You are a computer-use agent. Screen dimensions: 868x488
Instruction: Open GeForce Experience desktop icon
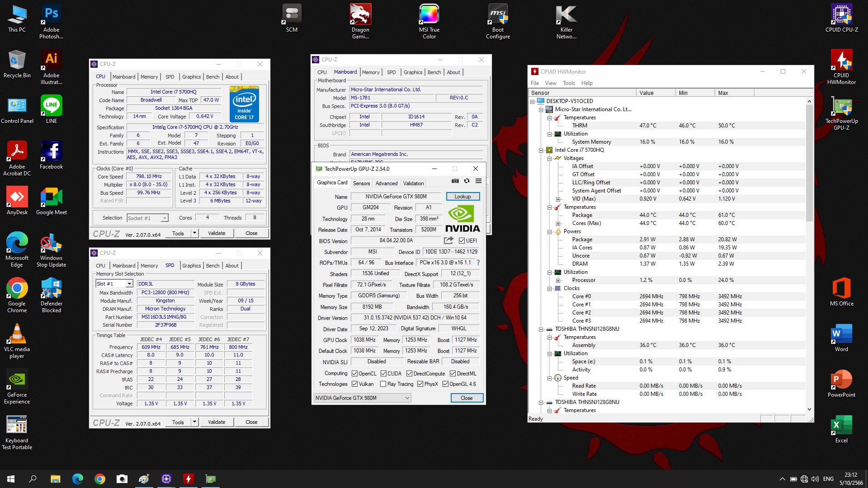point(17,387)
